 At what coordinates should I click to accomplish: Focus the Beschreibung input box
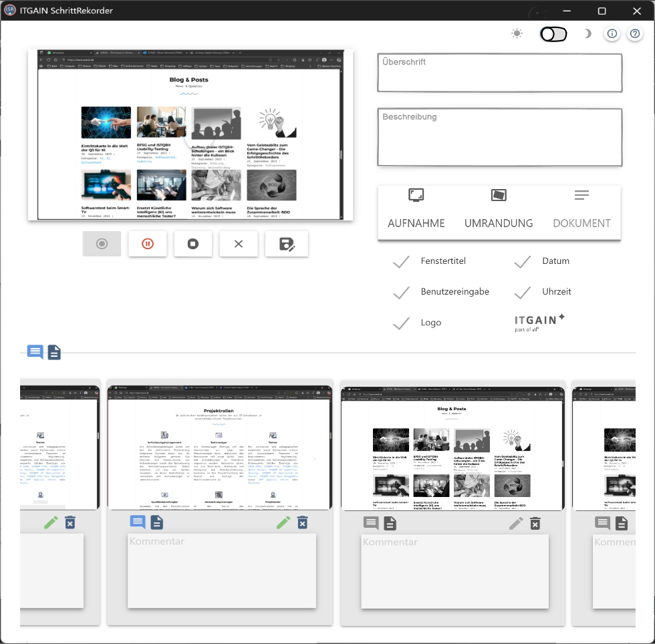coord(499,128)
